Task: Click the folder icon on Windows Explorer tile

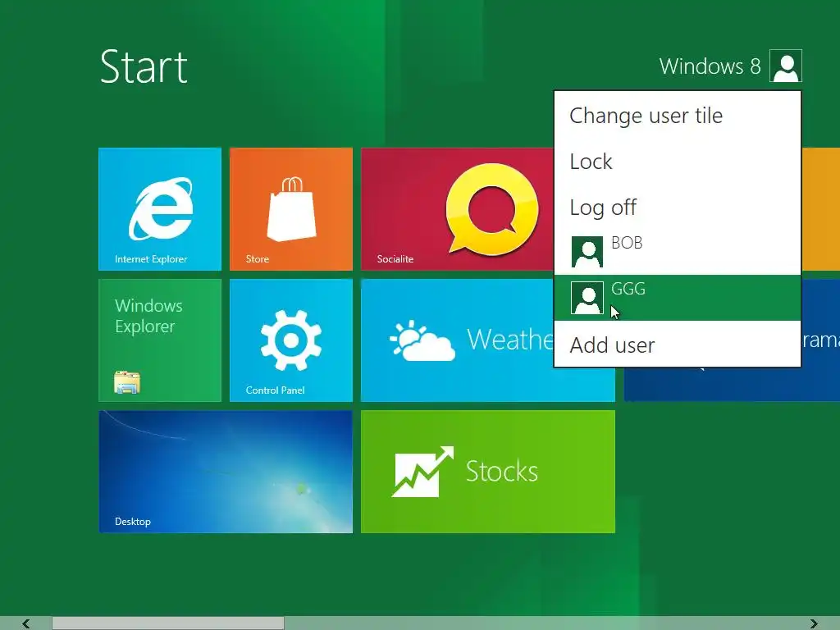Action: click(127, 382)
